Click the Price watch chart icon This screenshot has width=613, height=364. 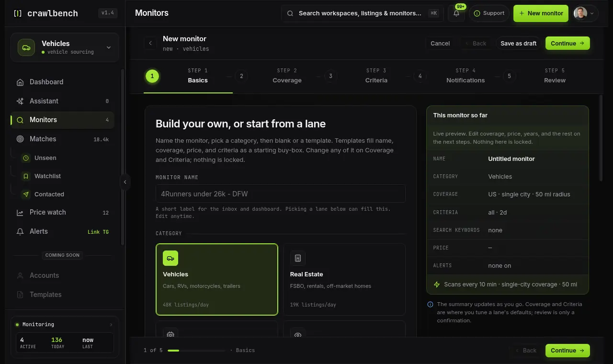click(x=20, y=213)
